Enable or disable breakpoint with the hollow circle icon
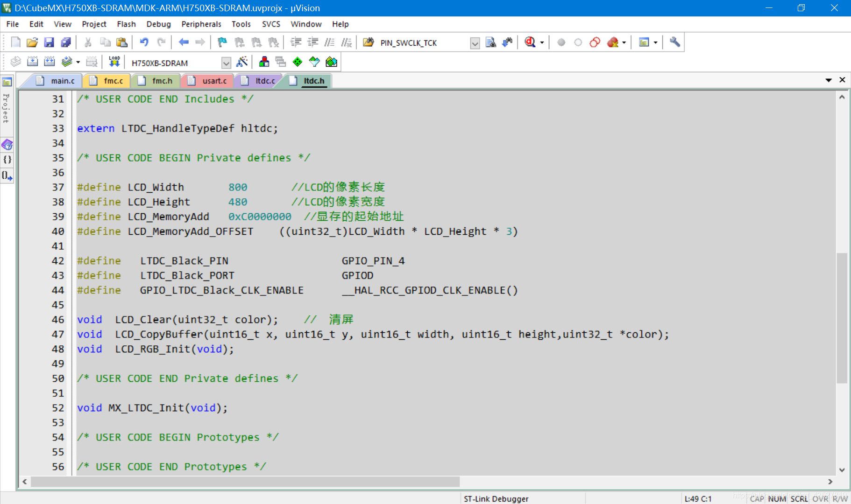This screenshot has height=504, width=851. click(x=578, y=42)
